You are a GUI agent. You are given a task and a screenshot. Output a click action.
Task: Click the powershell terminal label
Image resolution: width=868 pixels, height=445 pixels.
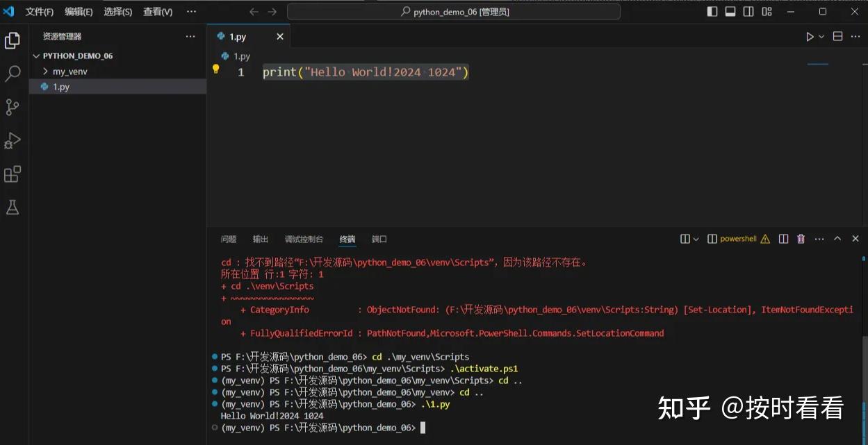click(x=738, y=238)
